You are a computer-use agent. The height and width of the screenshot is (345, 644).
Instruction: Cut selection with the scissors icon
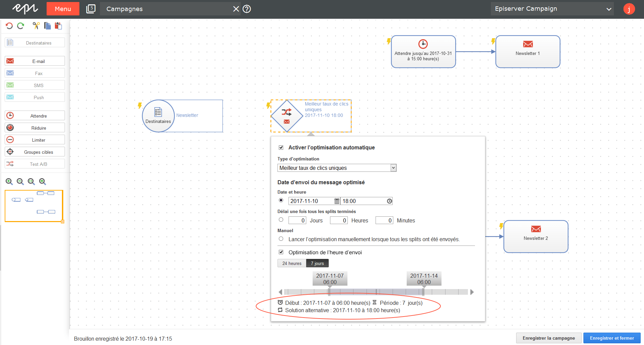36,26
